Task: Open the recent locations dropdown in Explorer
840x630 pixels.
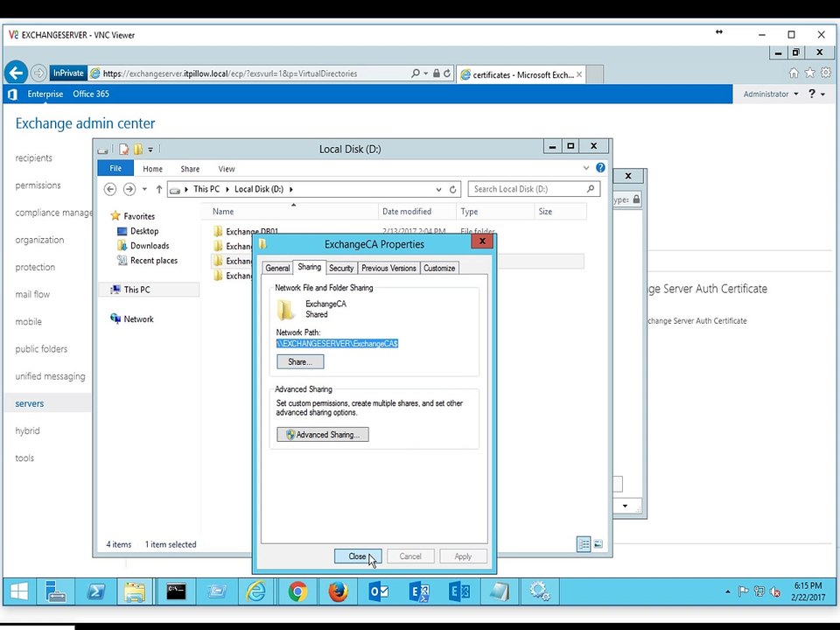Action: [144, 189]
